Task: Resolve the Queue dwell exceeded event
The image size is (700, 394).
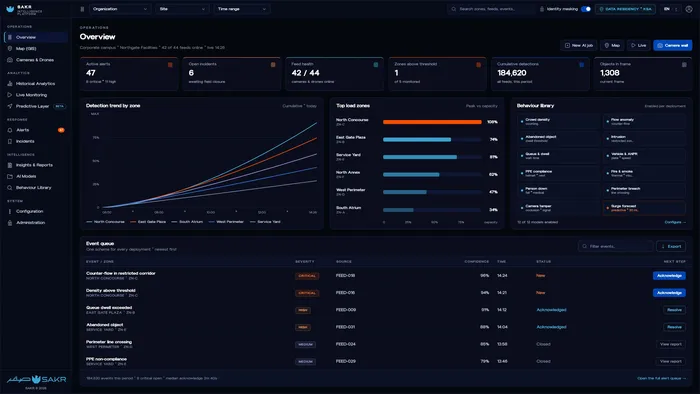Action: [x=674, y=310]
